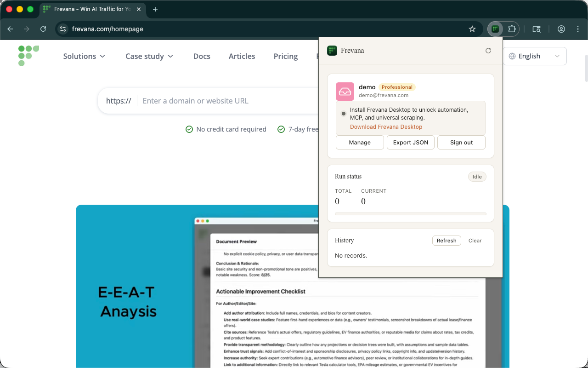588x368 pixels.
Task: Go back with the browser back arrow
Action: (10, 29)
